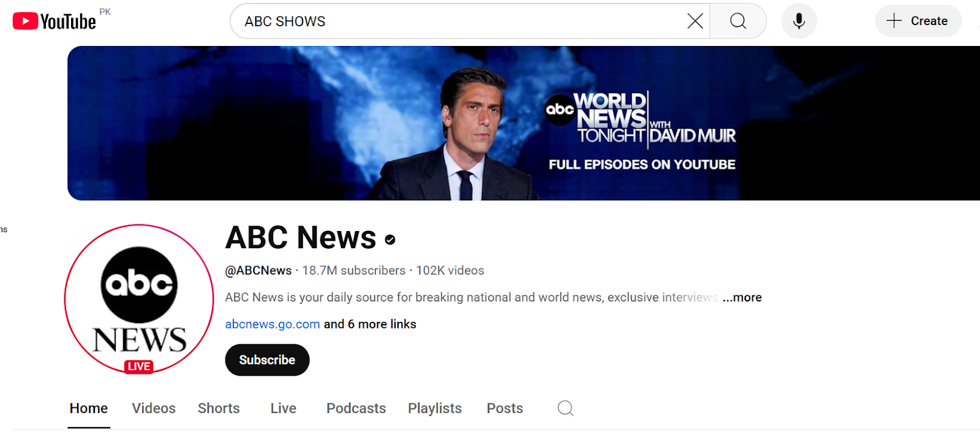Subscribe to the ABC News channel
This screenshot has height=440, width=980.
tap(267, 360)
